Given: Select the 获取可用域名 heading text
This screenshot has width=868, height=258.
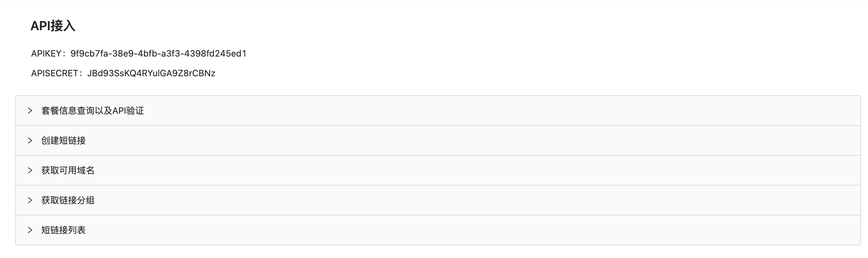Looking at the screenshot, I should pyautogui.click(x=68, y=170).
